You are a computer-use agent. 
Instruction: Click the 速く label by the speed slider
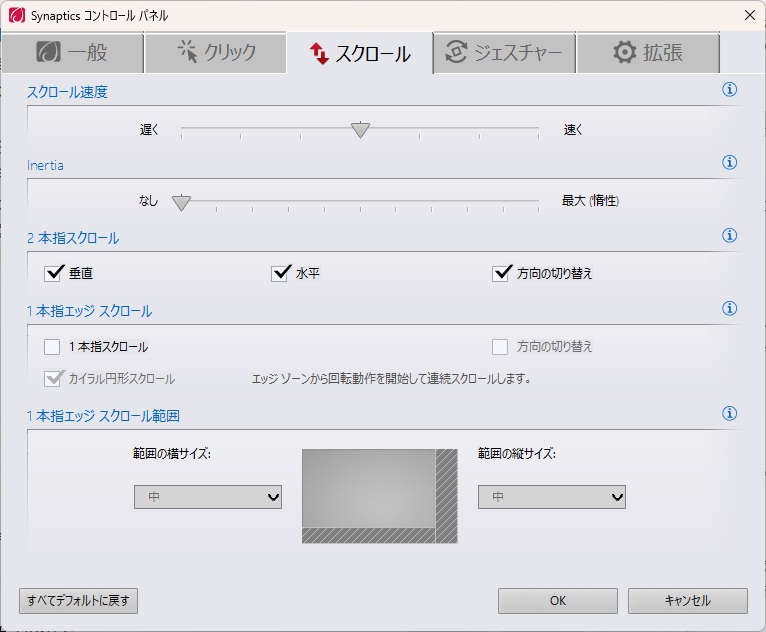pos(573,130)
